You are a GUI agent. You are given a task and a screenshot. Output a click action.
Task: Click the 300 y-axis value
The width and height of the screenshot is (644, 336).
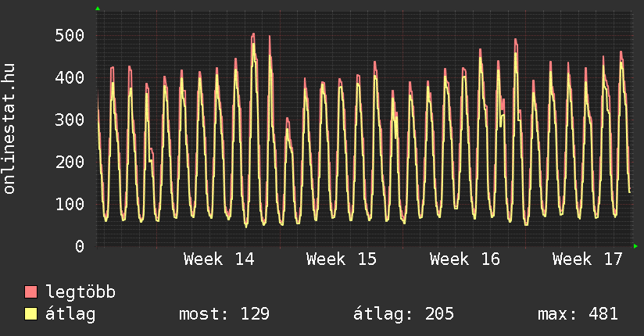click(x=70, y=120)
